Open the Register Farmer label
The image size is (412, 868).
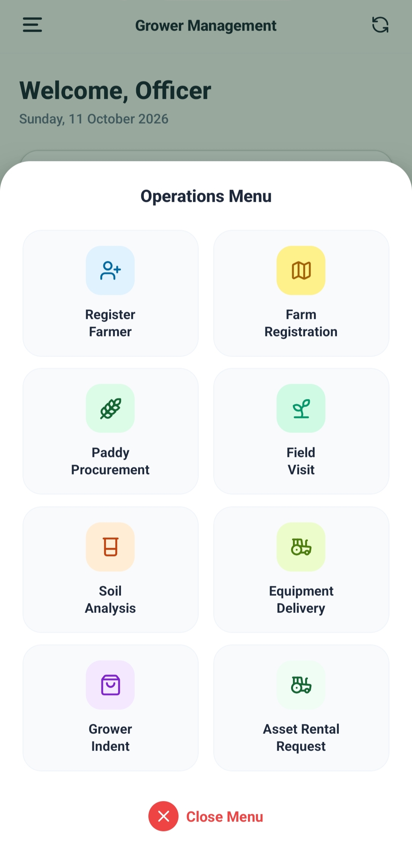click(110, 323)
